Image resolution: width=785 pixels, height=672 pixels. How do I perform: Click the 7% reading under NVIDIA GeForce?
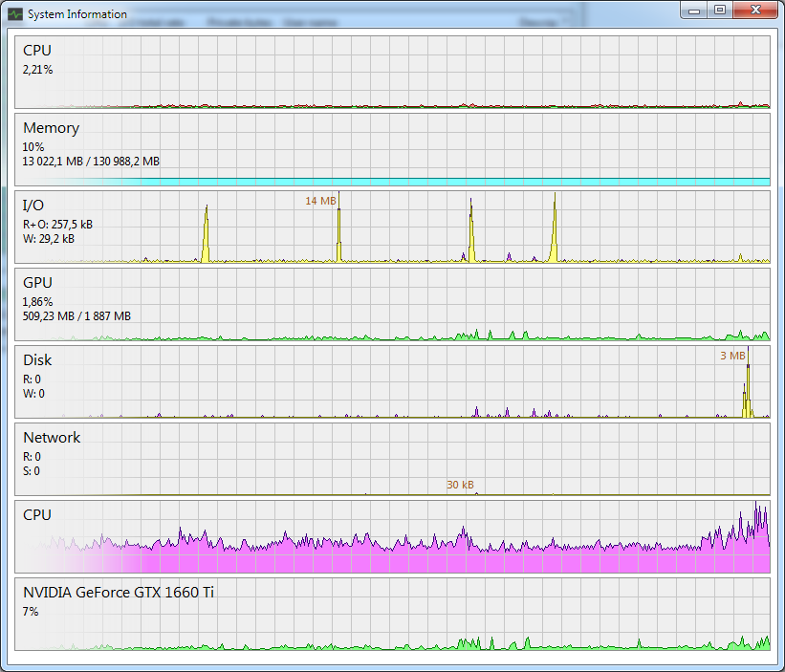tap(31, 611)
